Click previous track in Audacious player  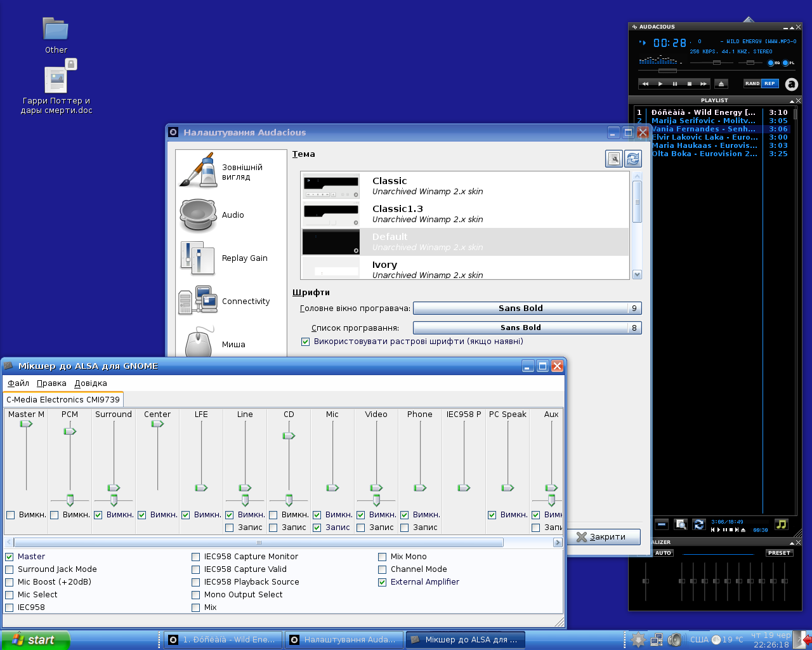click(645, 84)
